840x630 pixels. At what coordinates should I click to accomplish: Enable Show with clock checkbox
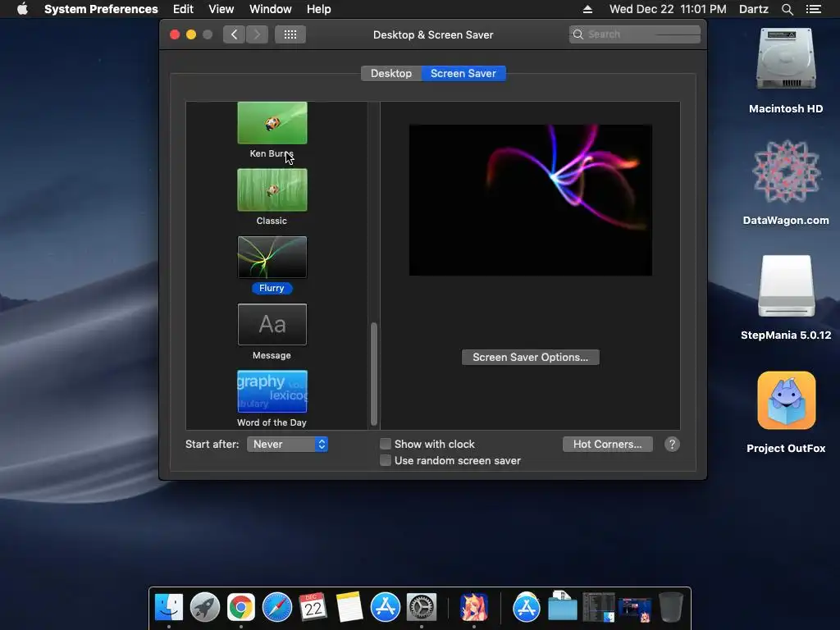[386, 444]
